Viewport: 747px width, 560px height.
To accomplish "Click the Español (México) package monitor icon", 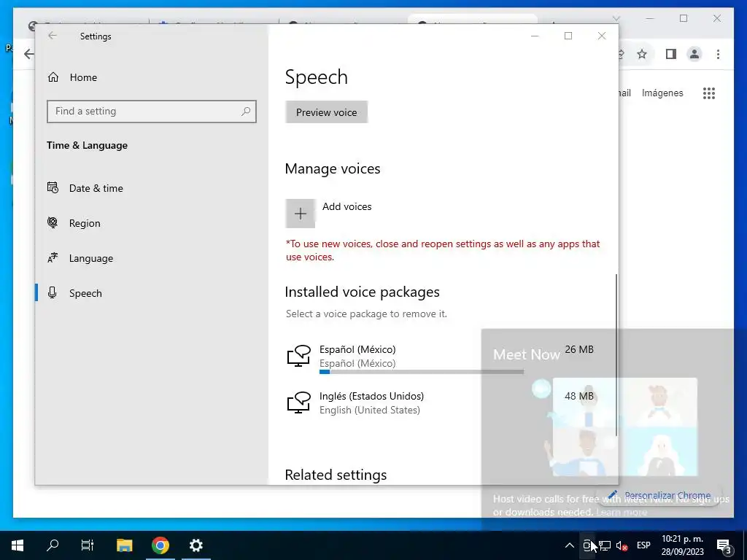I will tap(299, 356).
